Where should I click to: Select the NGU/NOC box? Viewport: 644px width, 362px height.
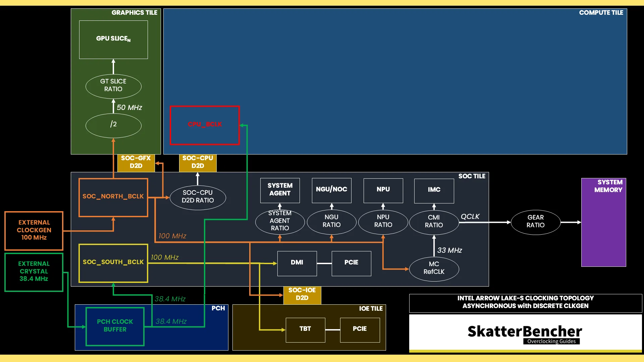[x=331, y=190]
